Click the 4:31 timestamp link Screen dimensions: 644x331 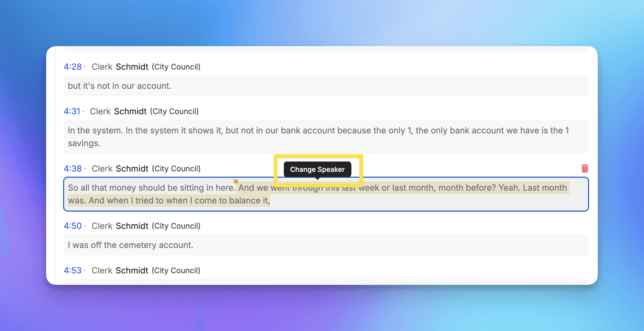[72, 111]
